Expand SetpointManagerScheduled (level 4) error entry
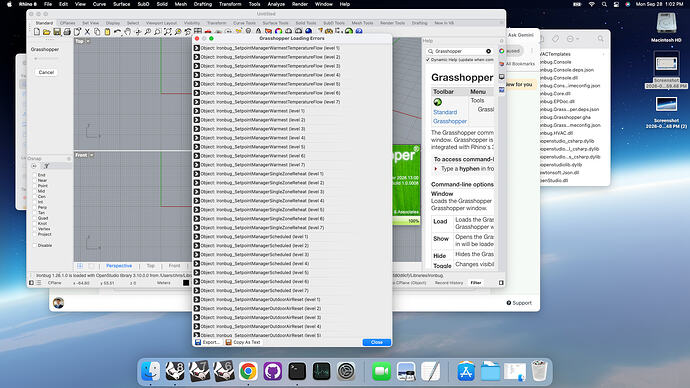 (197, 264)
